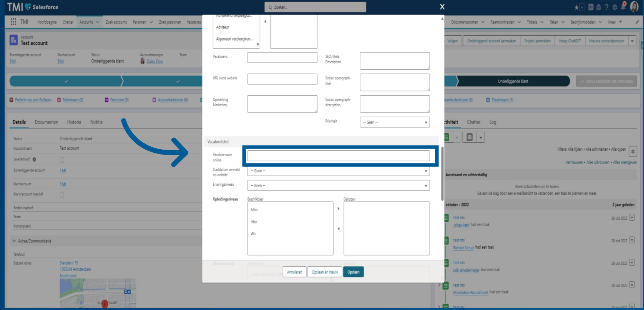This screenshot has width=644, height=310.
Task: Click the Personen related list icon
Action: (x=107, y=100)
